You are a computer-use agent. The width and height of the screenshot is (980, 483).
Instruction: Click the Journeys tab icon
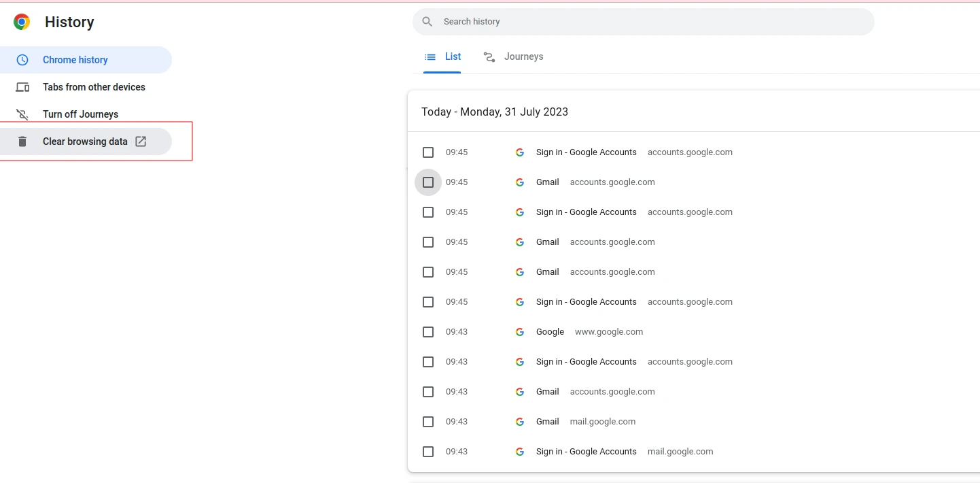[489, 57]
